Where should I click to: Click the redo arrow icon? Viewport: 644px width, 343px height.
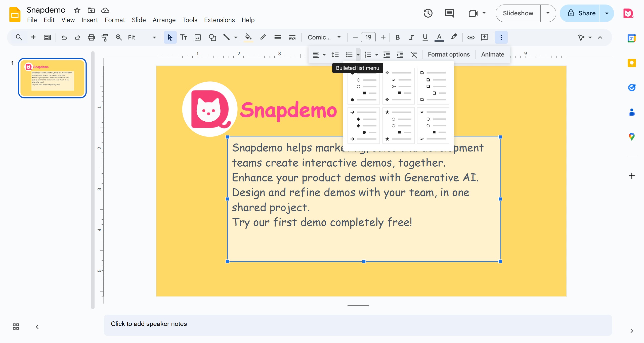(77, 37)
